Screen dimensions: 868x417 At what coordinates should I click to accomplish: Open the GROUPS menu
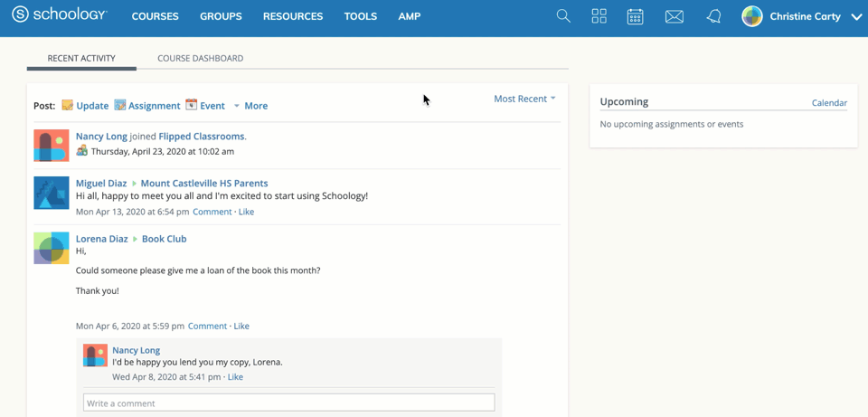coord(221,16)
